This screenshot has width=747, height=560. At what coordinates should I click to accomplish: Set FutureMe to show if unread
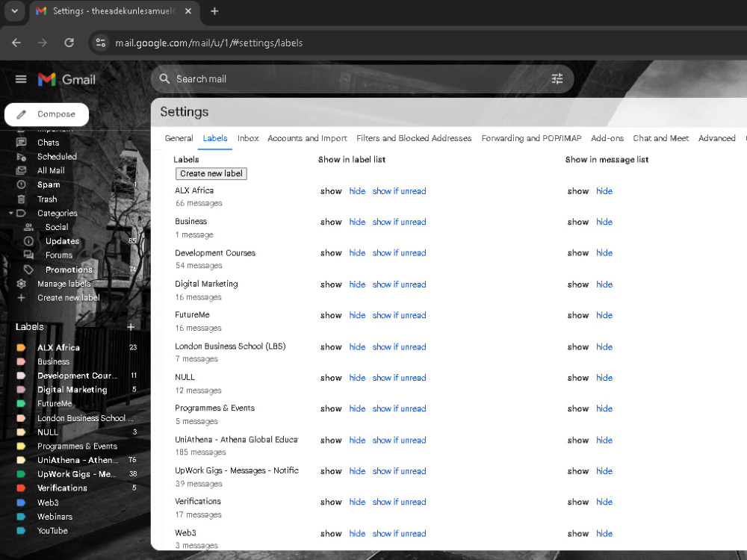[399, 315]
